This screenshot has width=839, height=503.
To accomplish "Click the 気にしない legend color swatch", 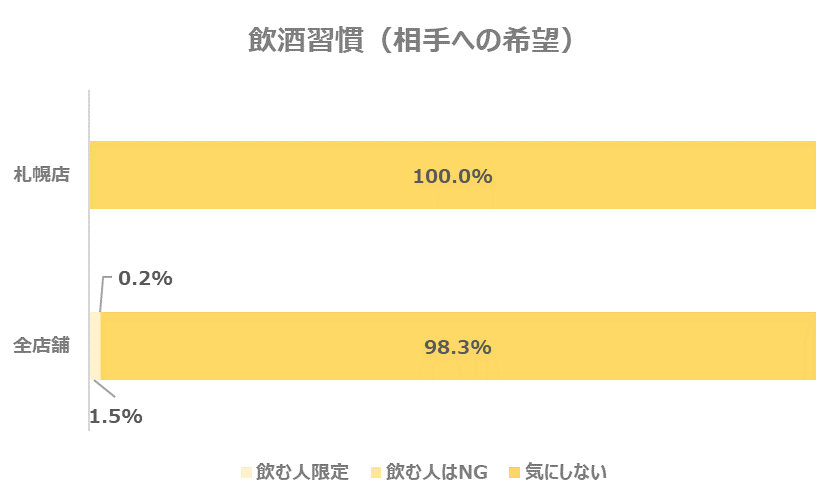I will (514, 472).
